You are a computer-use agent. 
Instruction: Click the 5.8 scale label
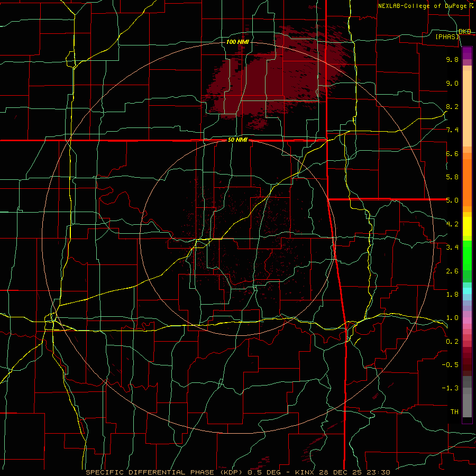click(452, 177)
